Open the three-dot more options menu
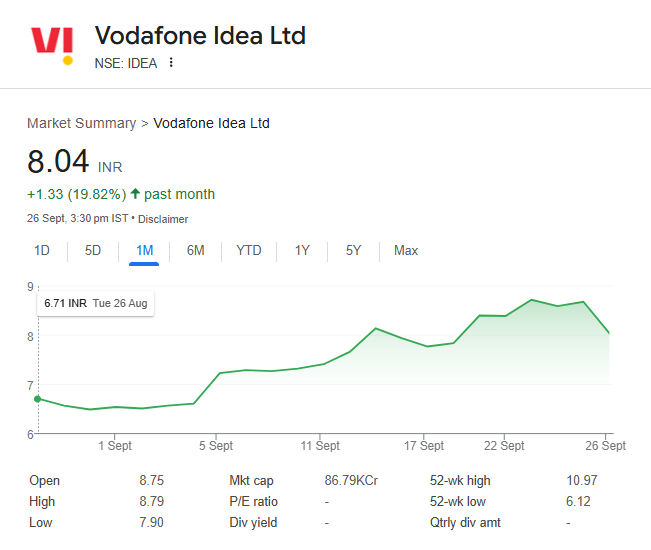The image size is (651, 550). (x=171, y=63)
